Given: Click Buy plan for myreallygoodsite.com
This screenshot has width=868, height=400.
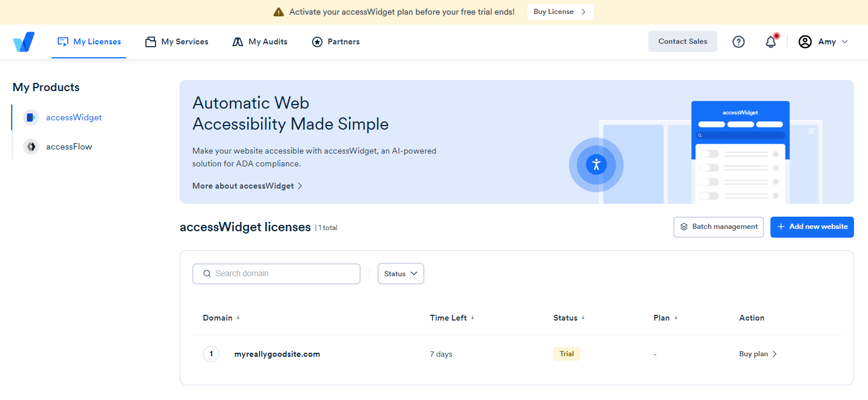Looking at the screenshot, I should point(758,354).
